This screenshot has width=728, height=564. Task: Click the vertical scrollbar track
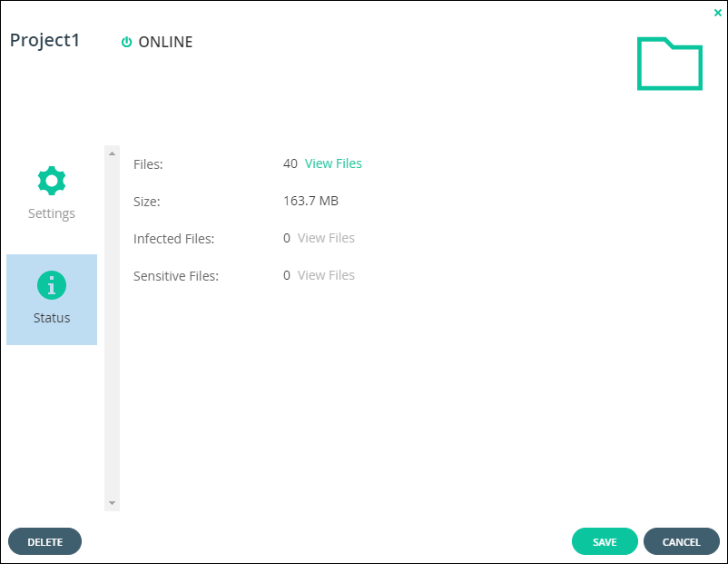[112, 329]
